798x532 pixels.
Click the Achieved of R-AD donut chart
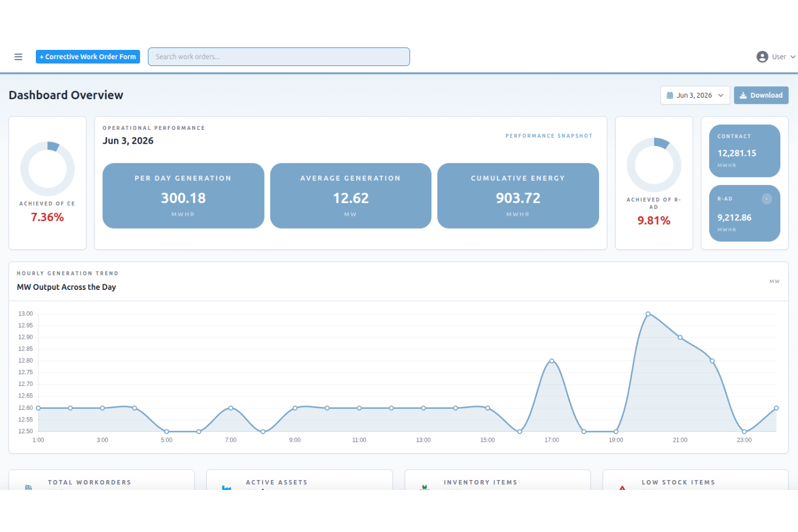pyautogui.click(x=654, y=165)
